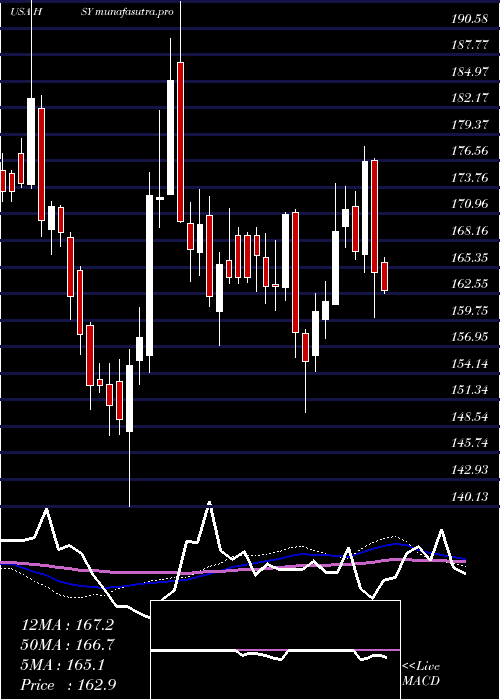Click the USA H ticker label
The image size is (500, 700).
[26, 11]
